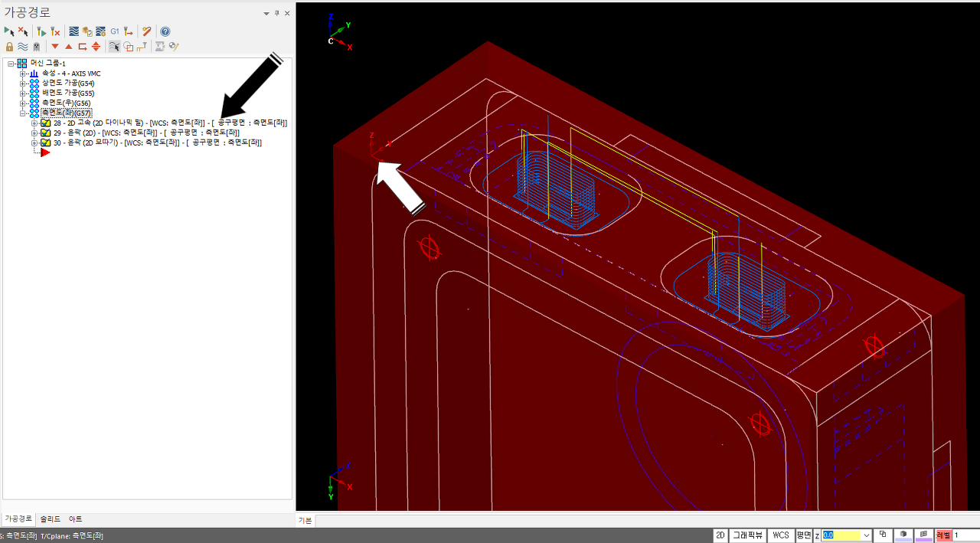Position insert arrow after selected operation

point(83,47)
